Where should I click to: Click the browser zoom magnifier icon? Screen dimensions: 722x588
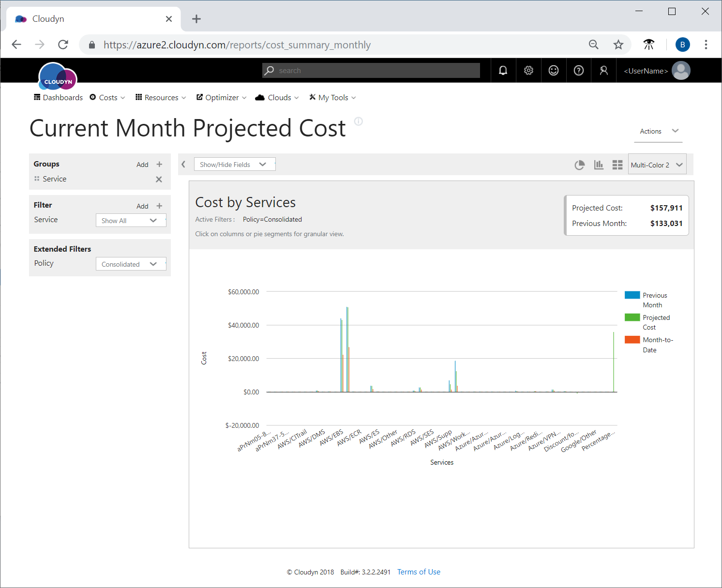pyautogui.click(x=594, y=45)
